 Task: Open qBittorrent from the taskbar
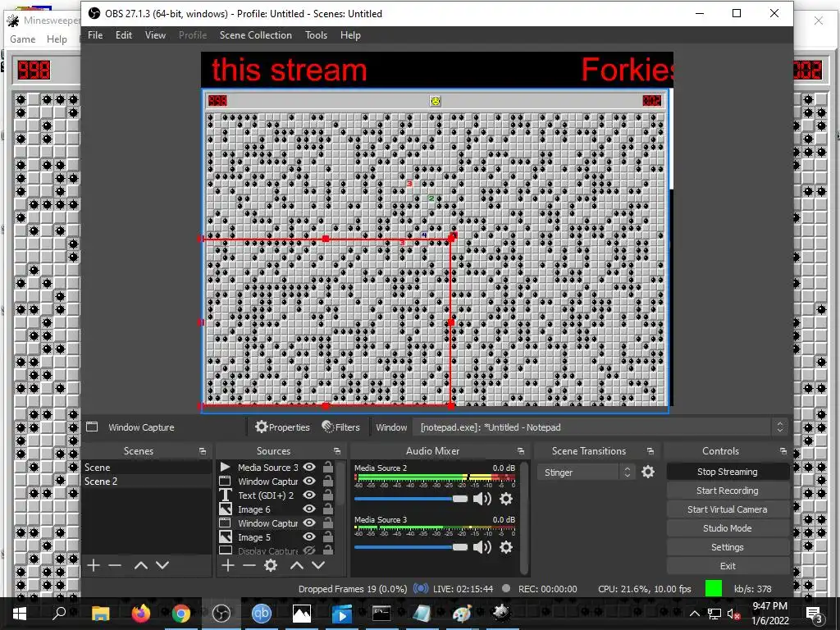pyautogui.click(x=262, y=614)
